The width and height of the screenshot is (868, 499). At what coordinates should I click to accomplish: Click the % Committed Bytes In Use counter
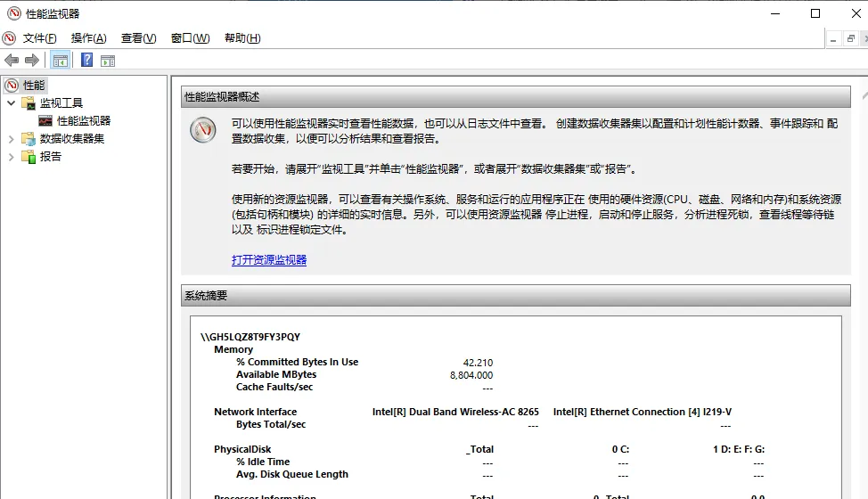[298, 362]
